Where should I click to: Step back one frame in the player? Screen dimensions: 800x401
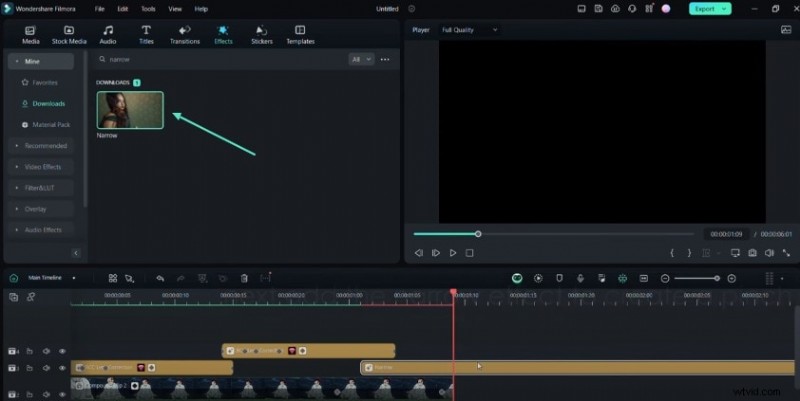419,253
